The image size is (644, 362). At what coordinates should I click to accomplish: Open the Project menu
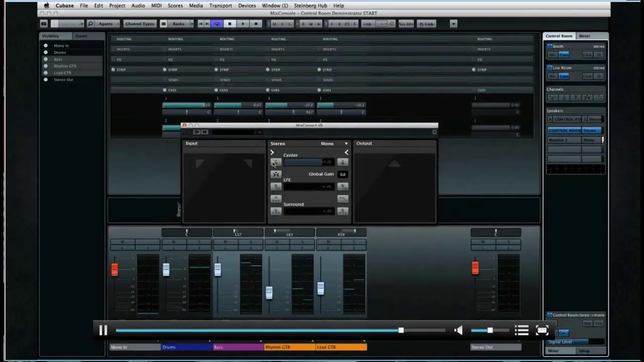pos(117,6)
